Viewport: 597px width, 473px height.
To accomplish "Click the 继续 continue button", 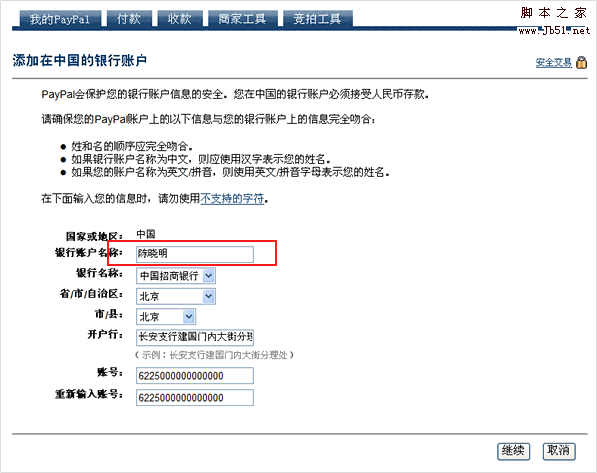I will tap(514, 451).
